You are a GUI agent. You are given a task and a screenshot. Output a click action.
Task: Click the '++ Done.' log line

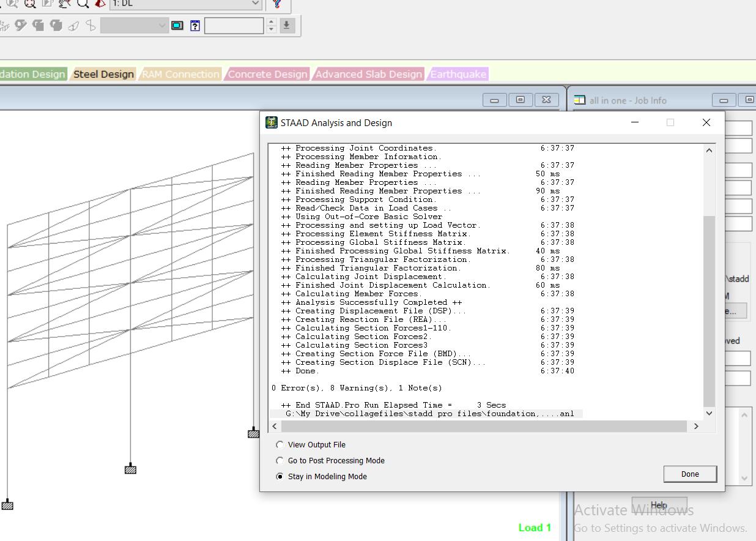click(300, 371)
